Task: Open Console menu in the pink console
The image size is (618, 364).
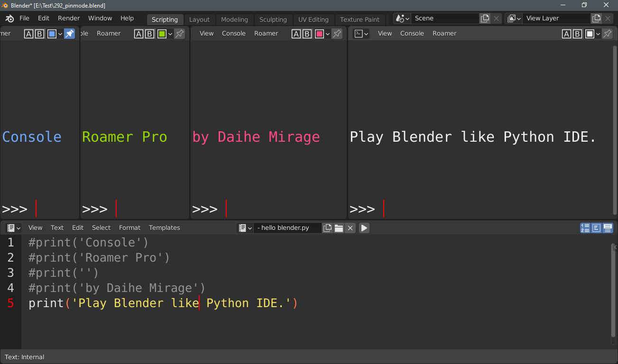Action: click(234, 34)
